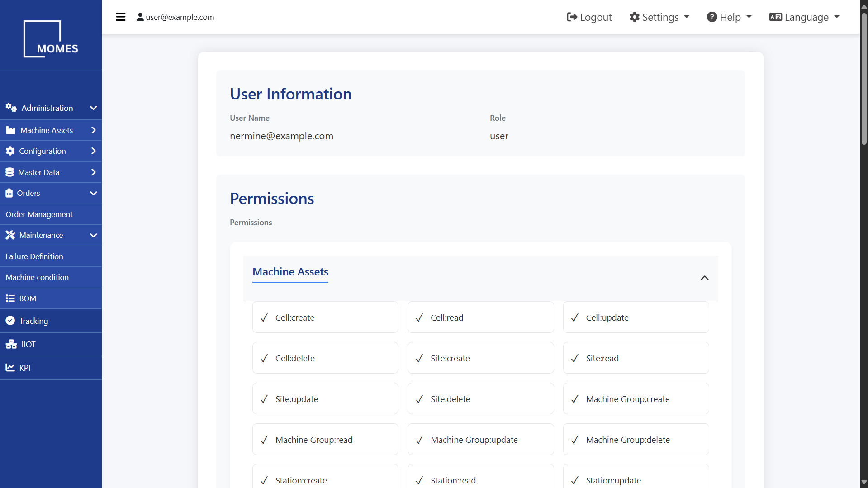The height and width of the screenshot is (488, 868).
Task: Toggle the Machine Group:update permission
Action: pyautogui.click(x=480, y=439)
